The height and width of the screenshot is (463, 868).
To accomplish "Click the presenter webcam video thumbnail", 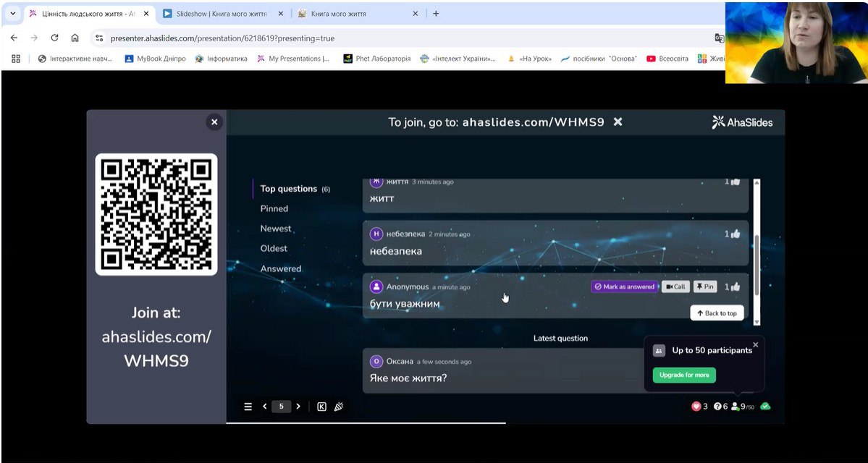I will 796,43.
